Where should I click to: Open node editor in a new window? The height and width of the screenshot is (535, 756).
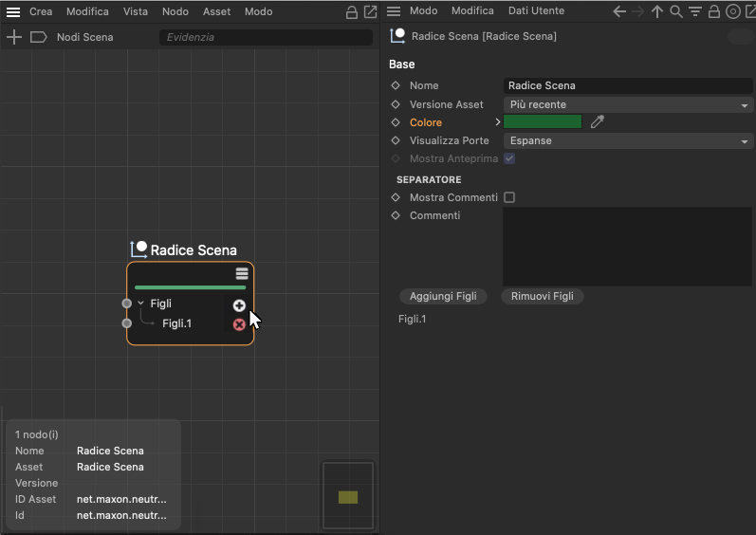tap(370, 12)
